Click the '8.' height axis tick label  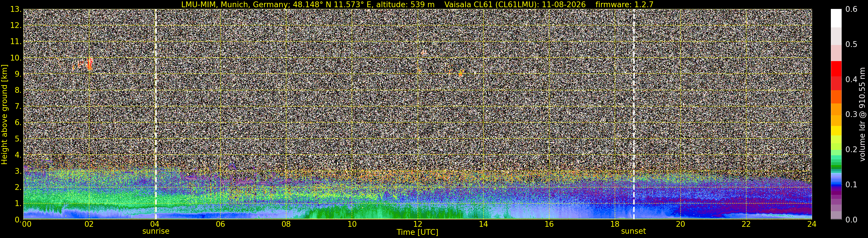point(18,90)
